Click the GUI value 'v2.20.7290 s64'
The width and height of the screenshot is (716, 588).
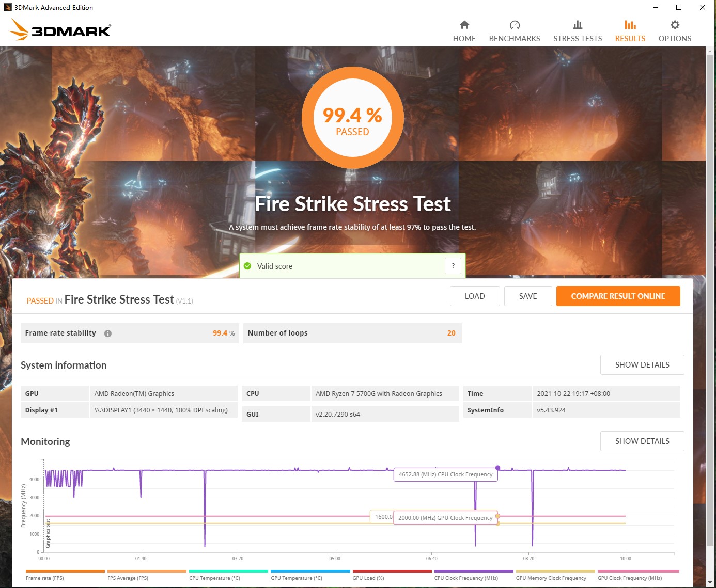[x=338, y=414]
